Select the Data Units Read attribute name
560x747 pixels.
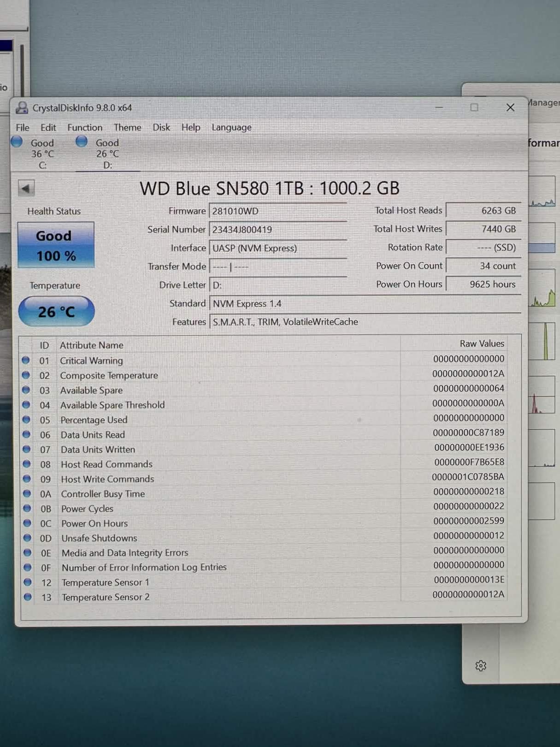[93, 435]
